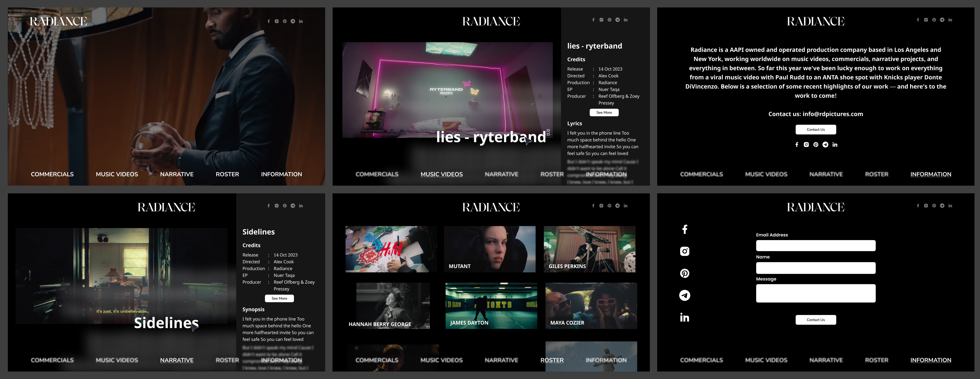The image size is (980, 379).
Task: Click Pinterest icon below the info@rdpictures.com Contact Us button
Action: (816, 145)
